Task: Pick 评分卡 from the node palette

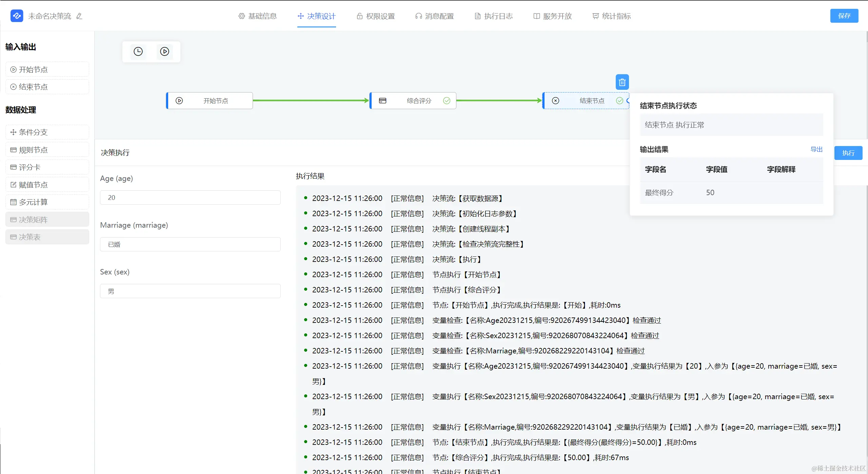Action: [x=47, y=167]
